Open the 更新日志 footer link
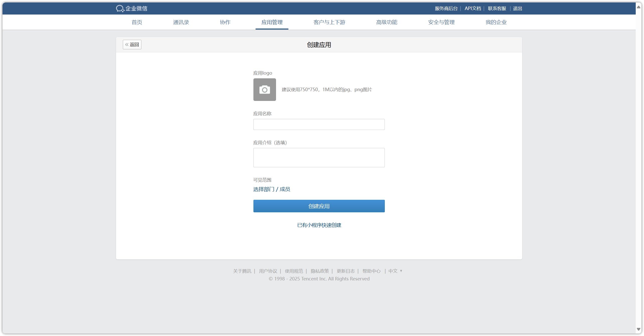 [x=345, y=271]
